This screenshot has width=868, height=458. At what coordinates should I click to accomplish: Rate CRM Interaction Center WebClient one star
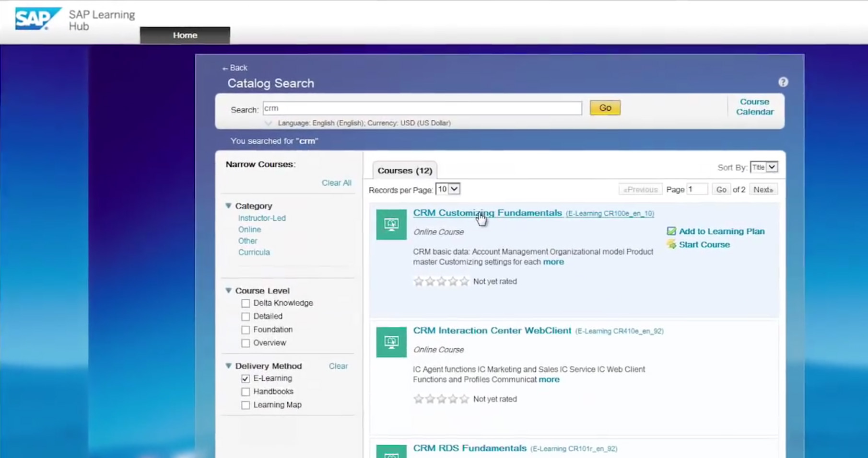(x=418, y=399)
